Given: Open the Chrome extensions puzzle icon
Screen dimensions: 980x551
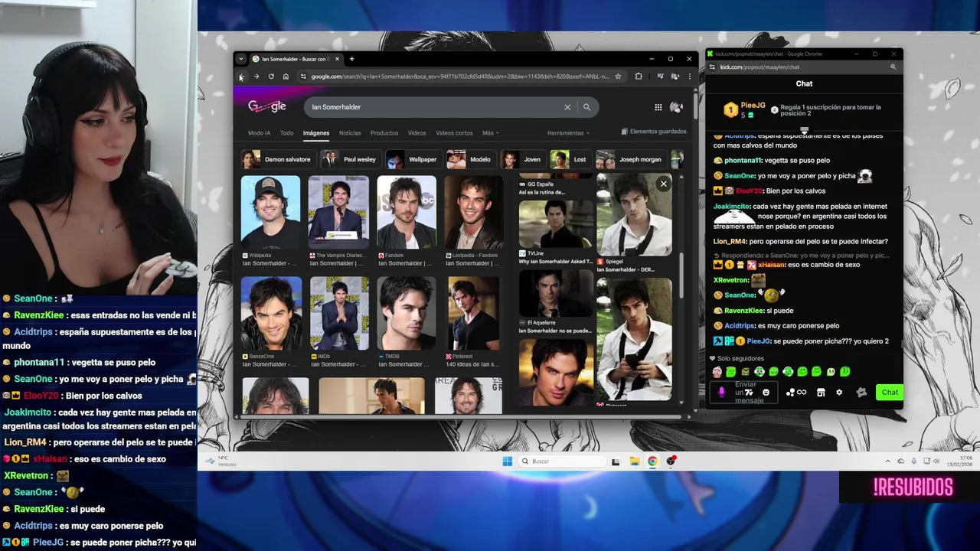Looking at the screenshot, I should click(x=639, y=77).
